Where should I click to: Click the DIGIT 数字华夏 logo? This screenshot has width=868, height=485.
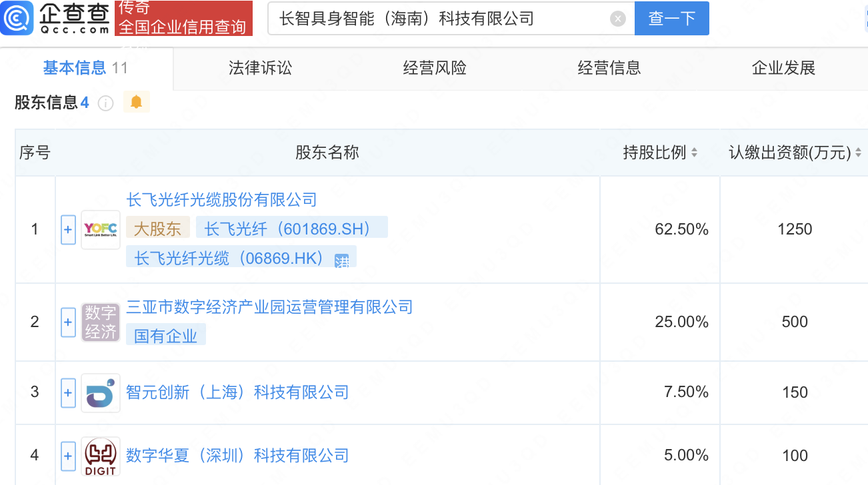(101, 456)
